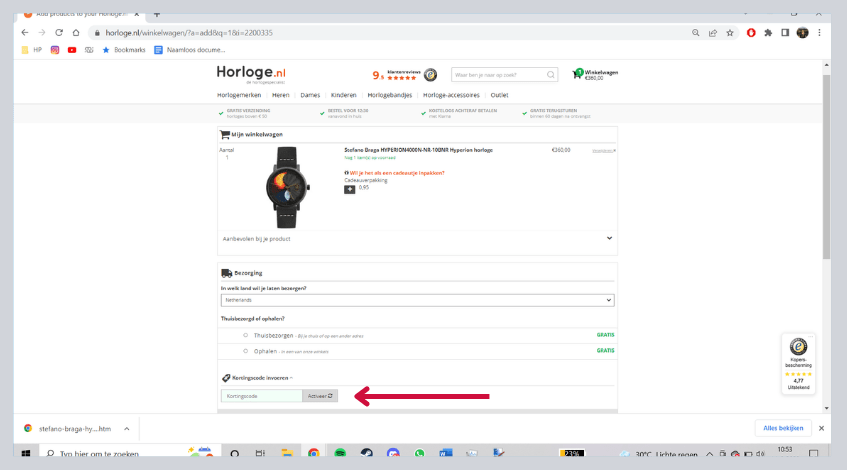
Task: Open the Outlet menu
Action: click(x=499, y=95)
